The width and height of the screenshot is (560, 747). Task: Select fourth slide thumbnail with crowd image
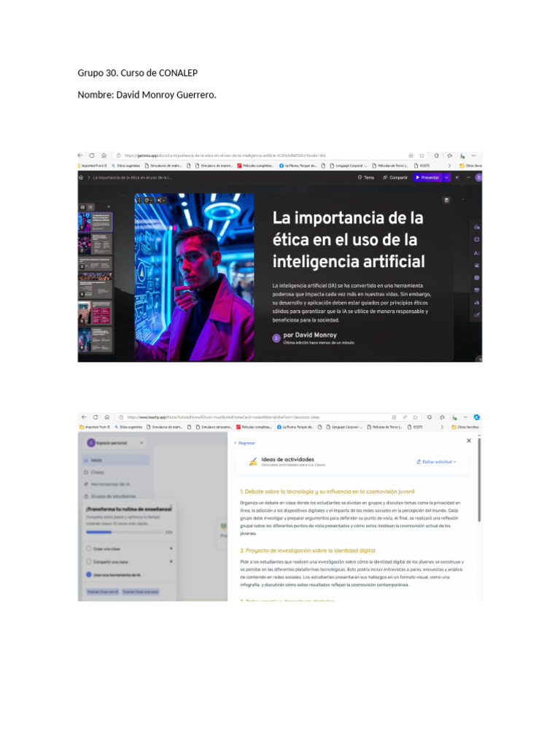click(x=96, y=285)
